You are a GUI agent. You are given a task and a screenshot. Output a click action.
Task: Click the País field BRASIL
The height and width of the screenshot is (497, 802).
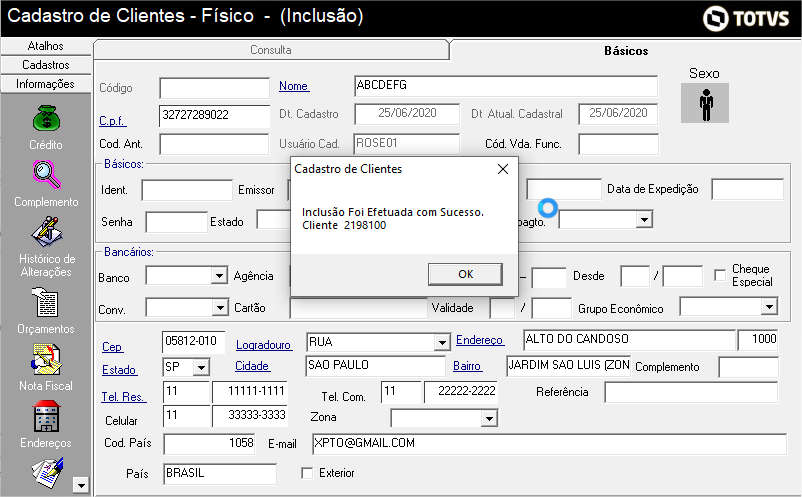220,474
